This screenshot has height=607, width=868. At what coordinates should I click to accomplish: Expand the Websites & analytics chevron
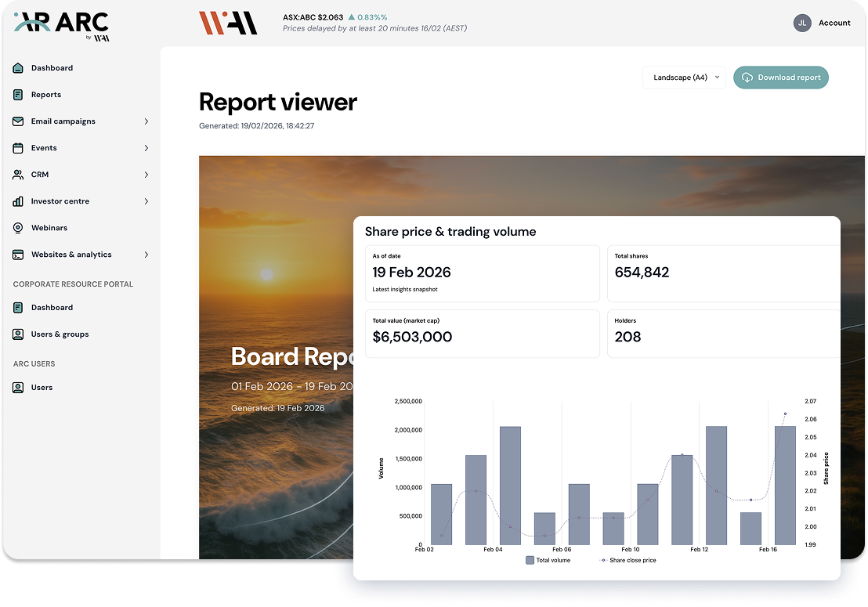point(146,255)
